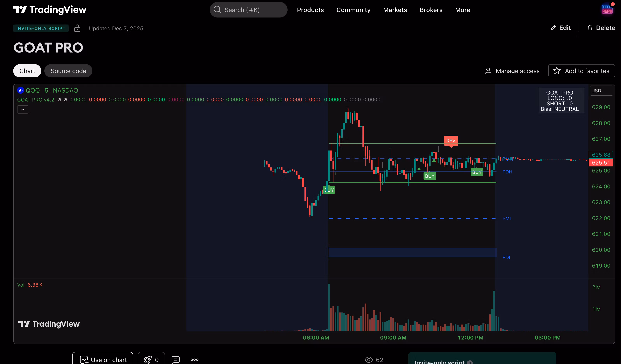
Task: Click Manage access
Action: pos(512,71)
